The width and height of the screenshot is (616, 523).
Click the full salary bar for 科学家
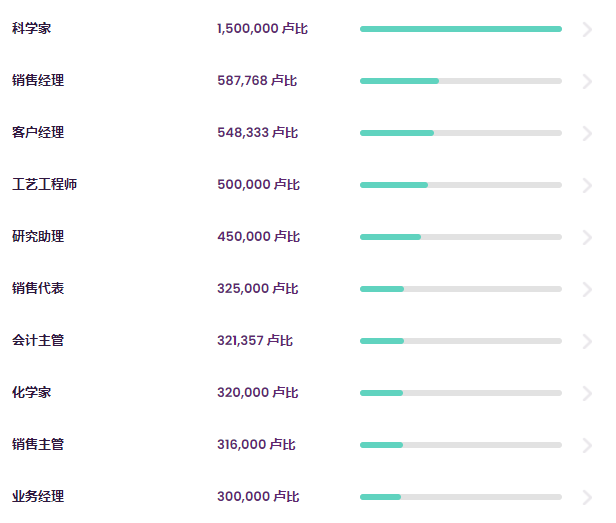[461, 29]
